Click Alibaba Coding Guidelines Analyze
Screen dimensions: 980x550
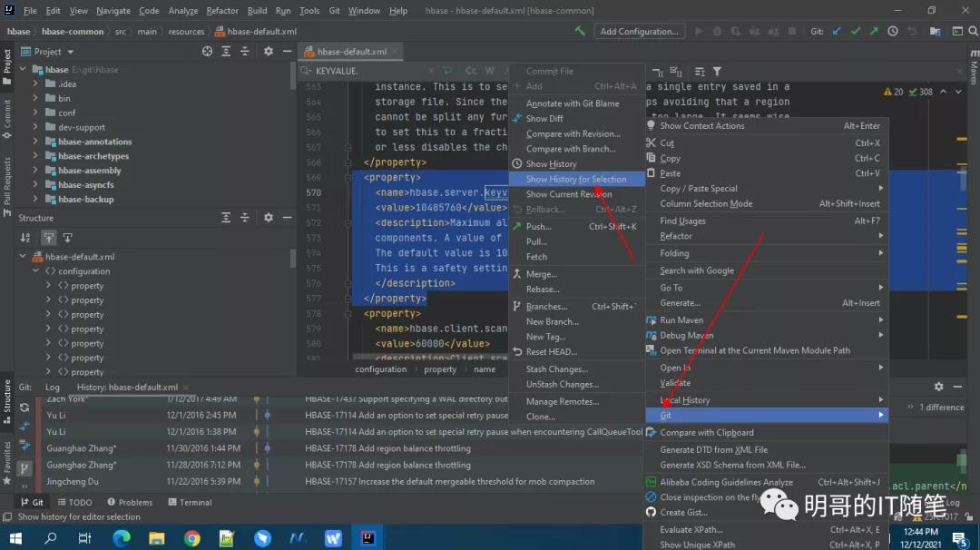click(766, 482)
